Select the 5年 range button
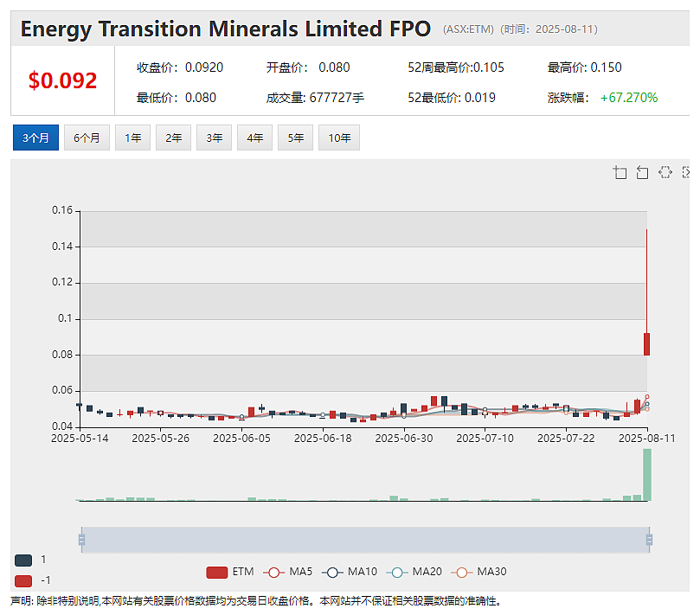 point(295,138)
